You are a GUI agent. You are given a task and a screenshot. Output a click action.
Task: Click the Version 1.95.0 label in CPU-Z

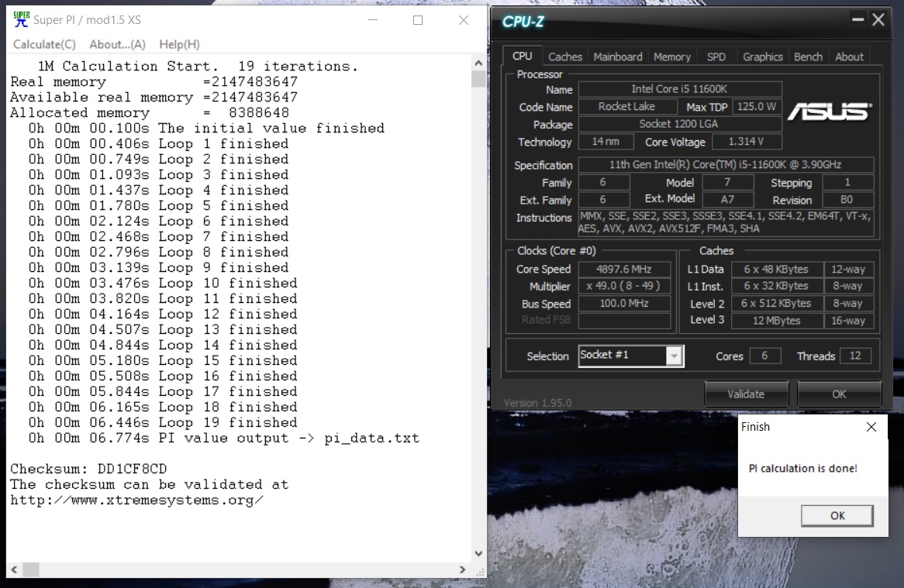tap(538, 403)
